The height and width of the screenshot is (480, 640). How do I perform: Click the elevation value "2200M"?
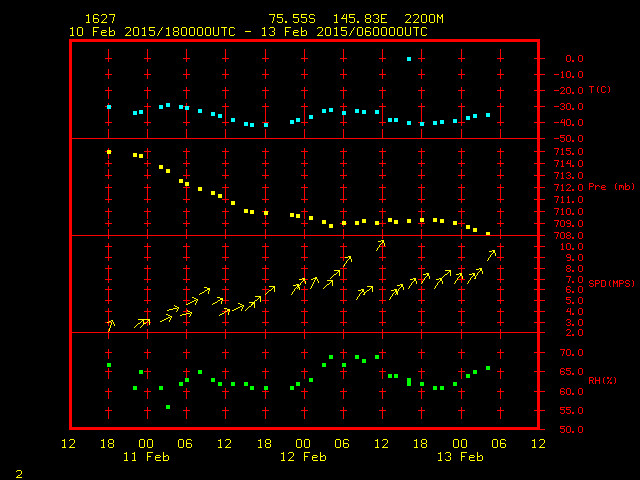(424, 19)
